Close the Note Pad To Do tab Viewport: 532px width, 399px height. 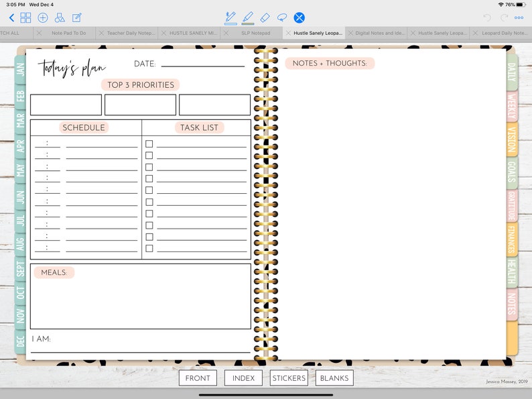(39, 33)
